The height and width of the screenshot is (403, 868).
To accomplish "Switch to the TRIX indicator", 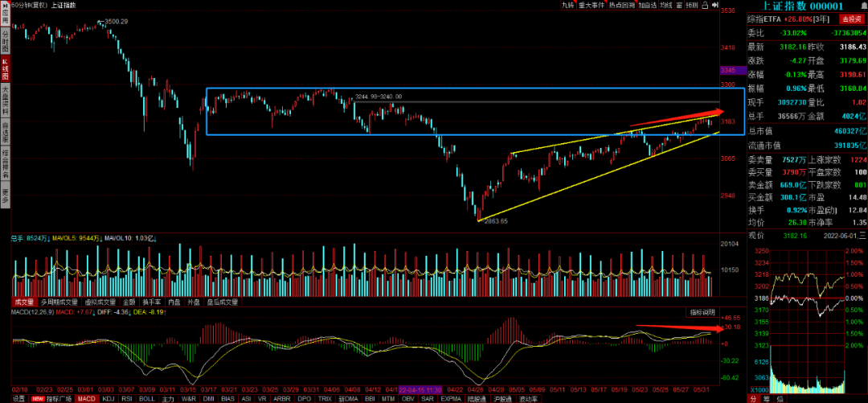I will click(x=325, y=398).
